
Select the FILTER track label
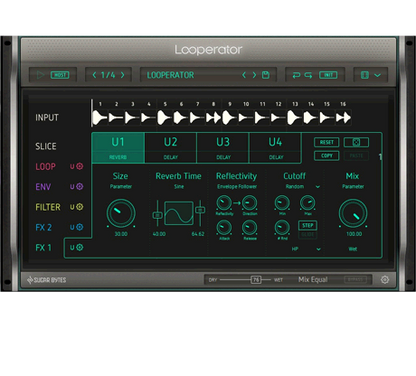point(48,207)
